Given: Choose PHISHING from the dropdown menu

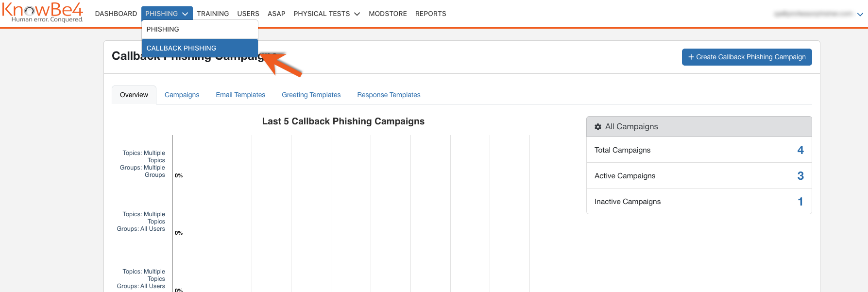Looking at the screenshot, I should (163, 29).
